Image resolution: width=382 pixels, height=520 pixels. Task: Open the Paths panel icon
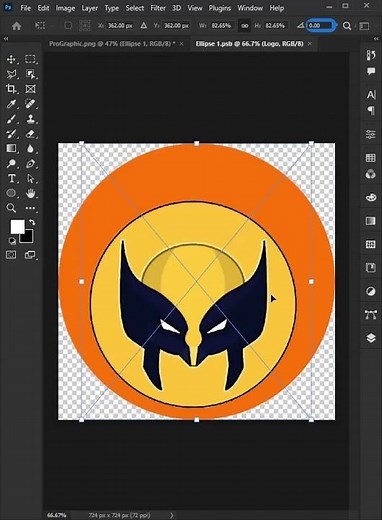(371, 314)
